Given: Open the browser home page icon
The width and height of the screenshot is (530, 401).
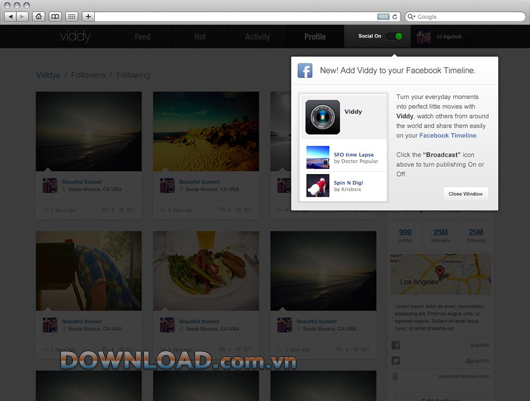Looking at the screenshot, I should click(39, 16).
